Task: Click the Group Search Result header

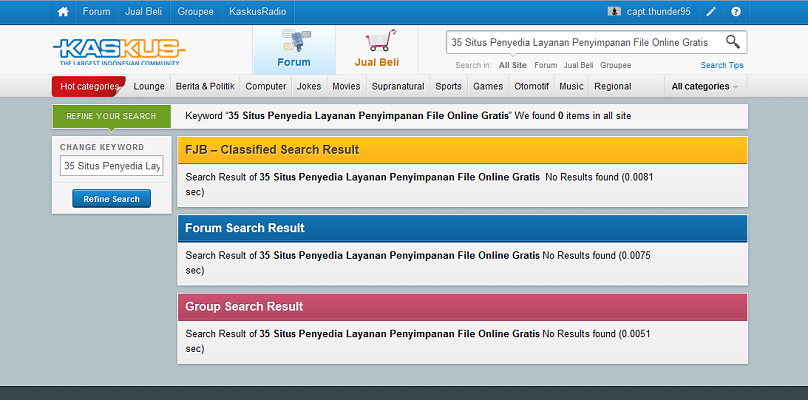Action: pyautogui.click(x=462, y=307)
